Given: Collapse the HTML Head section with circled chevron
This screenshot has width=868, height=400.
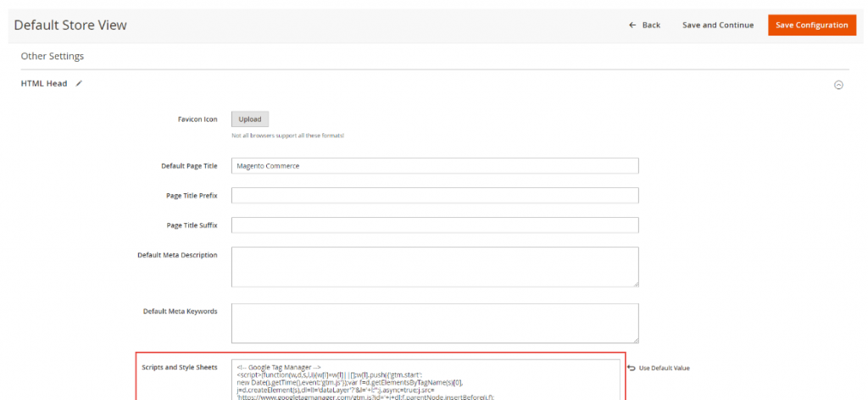Looking at the screenshot, I should tap(838, 85).
